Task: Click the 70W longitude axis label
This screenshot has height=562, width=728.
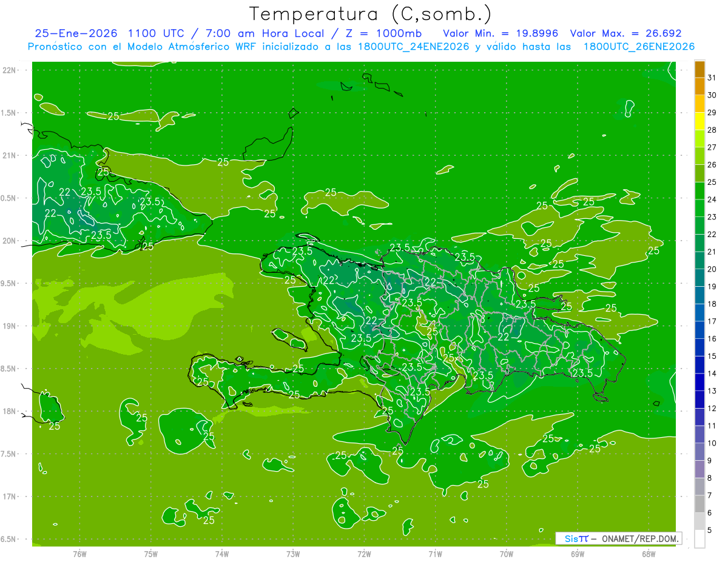Action: [507, 554]
